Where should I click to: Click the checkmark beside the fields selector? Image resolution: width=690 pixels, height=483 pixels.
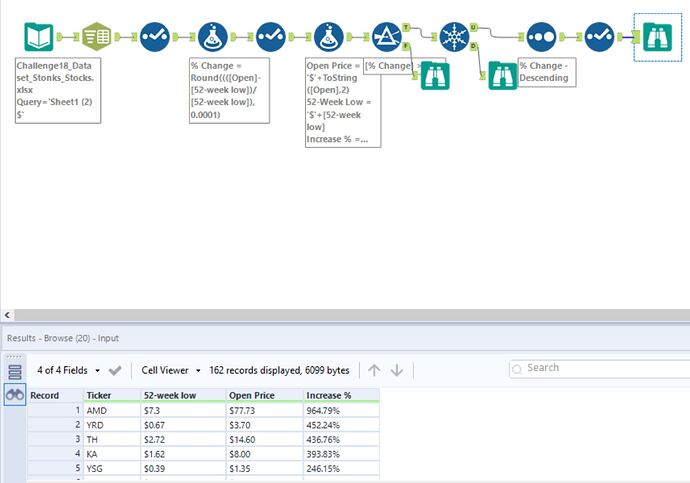point(115,370)
